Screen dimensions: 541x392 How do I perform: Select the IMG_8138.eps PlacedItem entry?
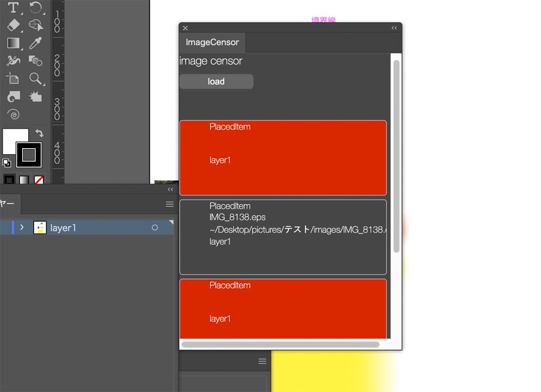[x=282, y=237]
